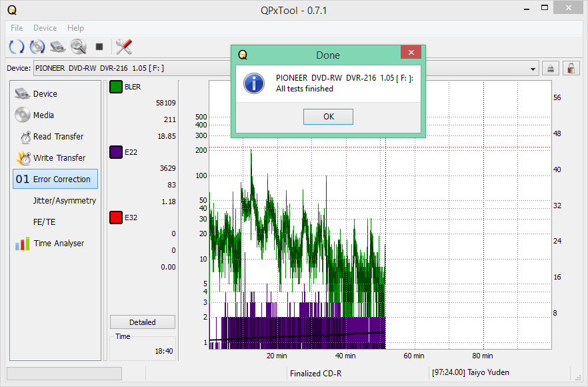This screenshot has width=588, height=387.
Task: Select the Error Correction page
Action: (55, 179)
